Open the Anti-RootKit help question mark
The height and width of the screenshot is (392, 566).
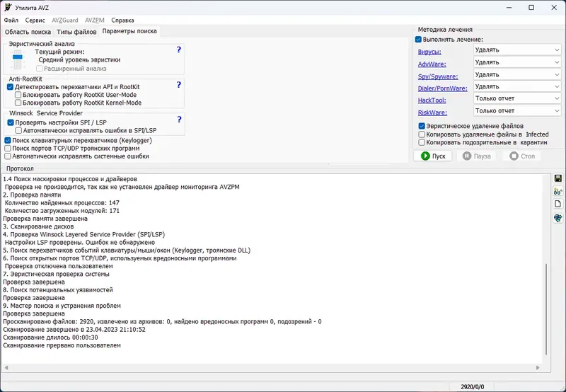coord(179,84)
